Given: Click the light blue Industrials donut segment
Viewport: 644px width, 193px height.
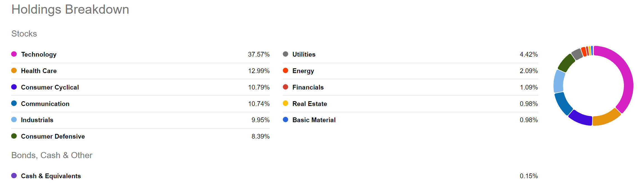Looking at the screenshot, I should tap(559, 81).
